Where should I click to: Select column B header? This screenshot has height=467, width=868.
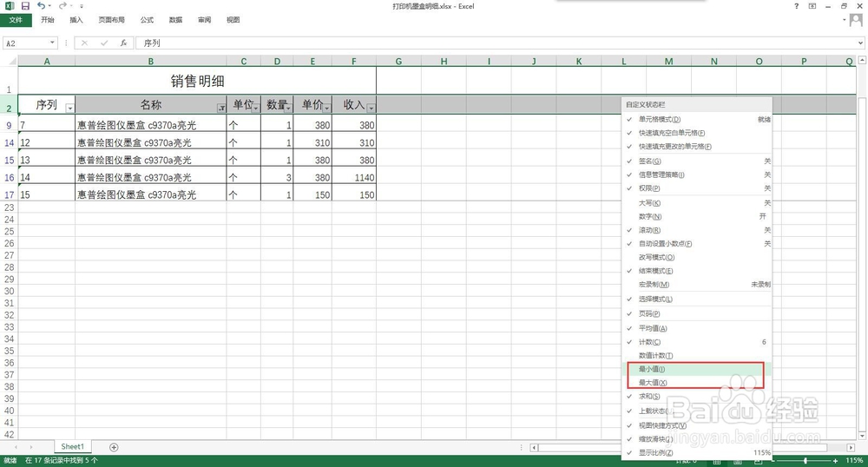150,61
